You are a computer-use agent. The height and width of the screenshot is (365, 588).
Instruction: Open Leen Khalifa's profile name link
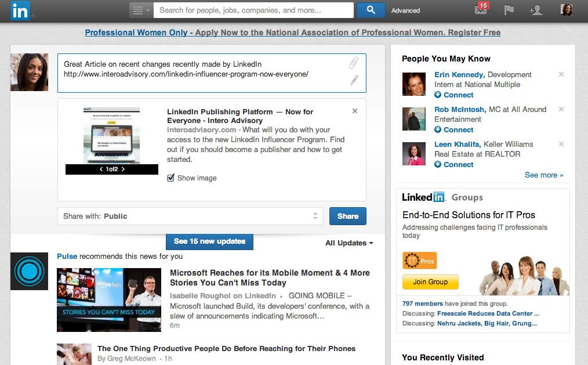(x=457, y=144)
